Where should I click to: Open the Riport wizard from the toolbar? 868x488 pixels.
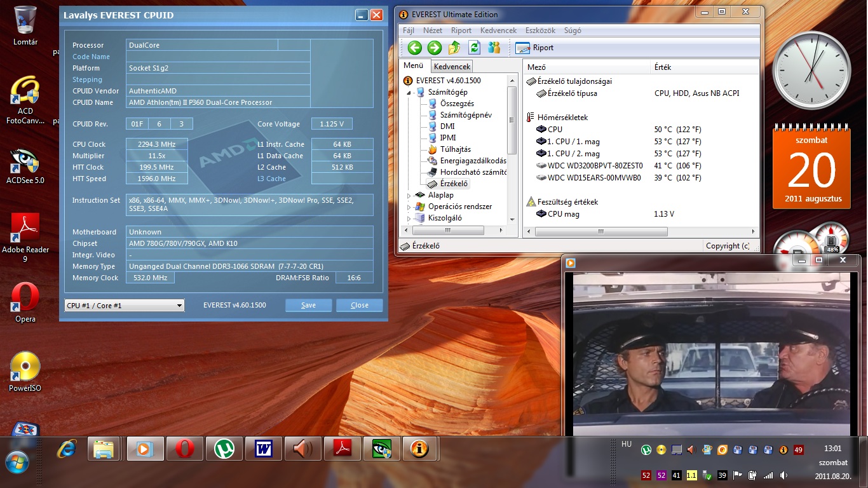pos(534,48)
